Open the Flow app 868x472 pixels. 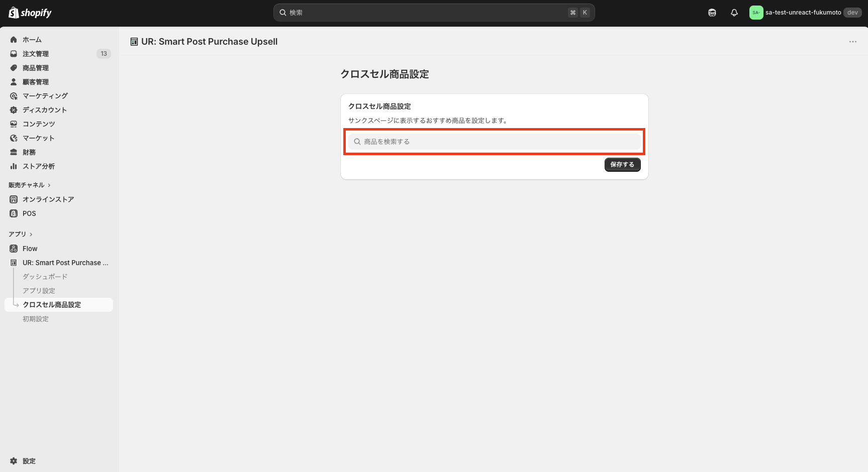[59, 249]
